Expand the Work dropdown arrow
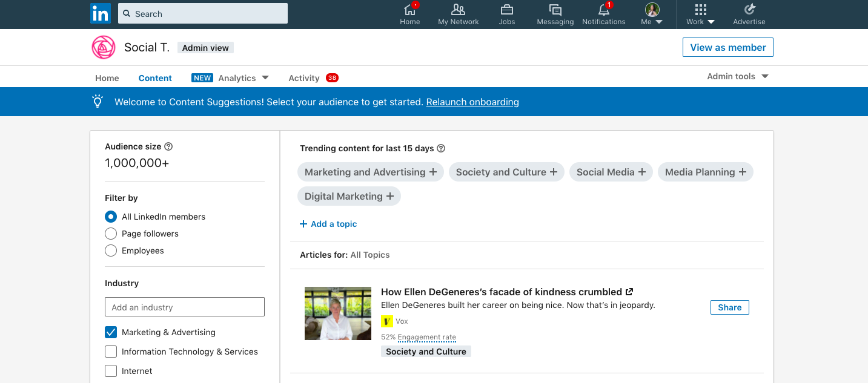 click(711, 22)
